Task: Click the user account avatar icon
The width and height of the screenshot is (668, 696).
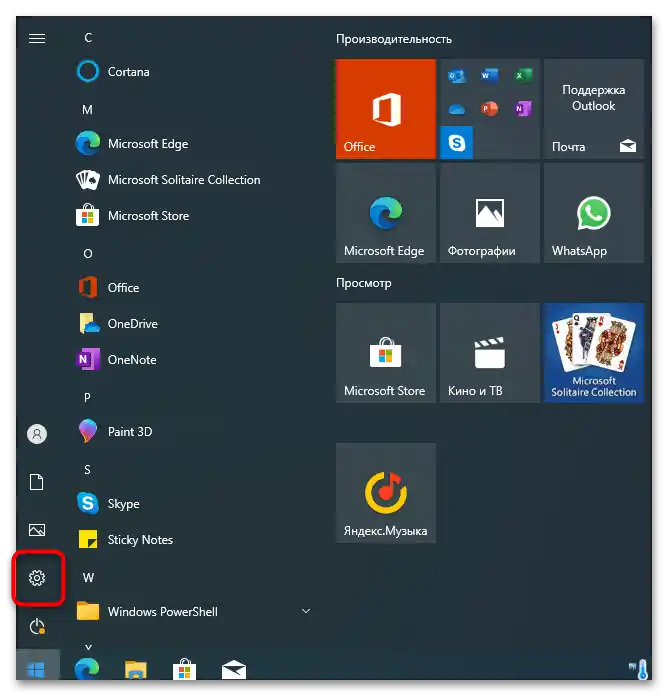Action: tap(37, 434)
